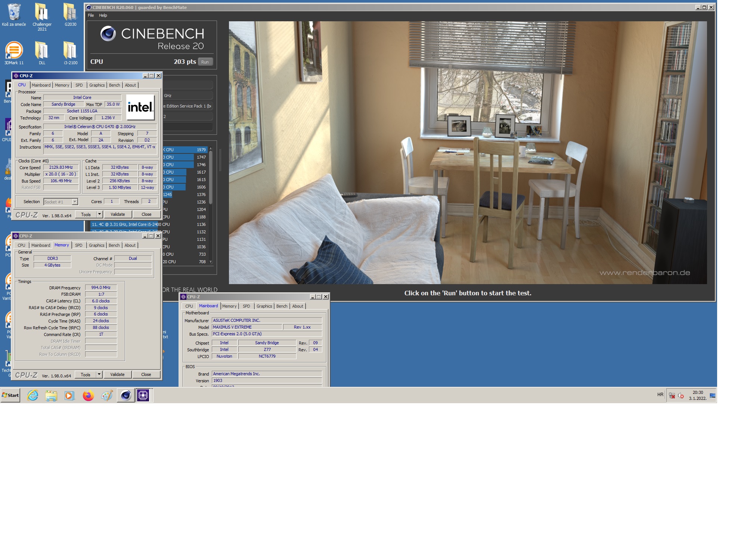Click the CPU-Z title icon in top window
Viewport: 747px width, 560px height.
click(16, 76)
